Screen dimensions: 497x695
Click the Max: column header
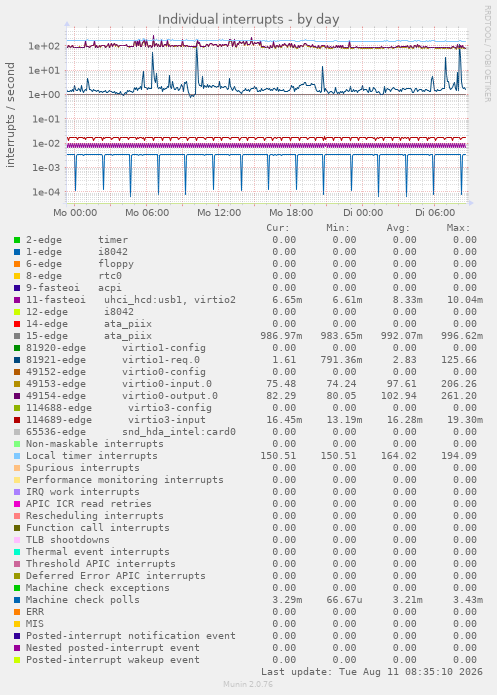tap(458, 228)
